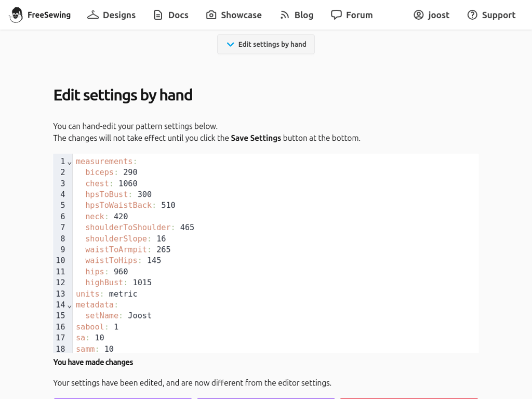The width and height of the screenshot is (532, 399).
Task: Click the question mark icon beside Support
Action: pyautogui.click(x=472, y=15)
